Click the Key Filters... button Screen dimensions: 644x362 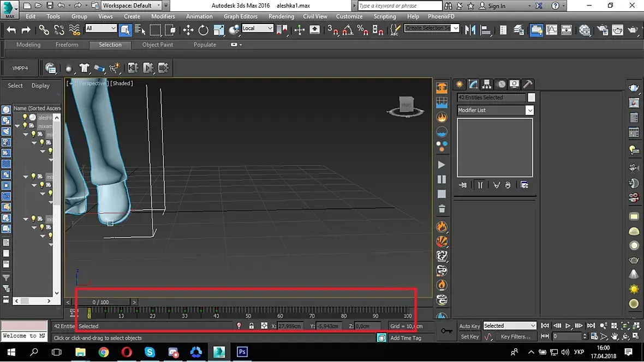(515, 337)
